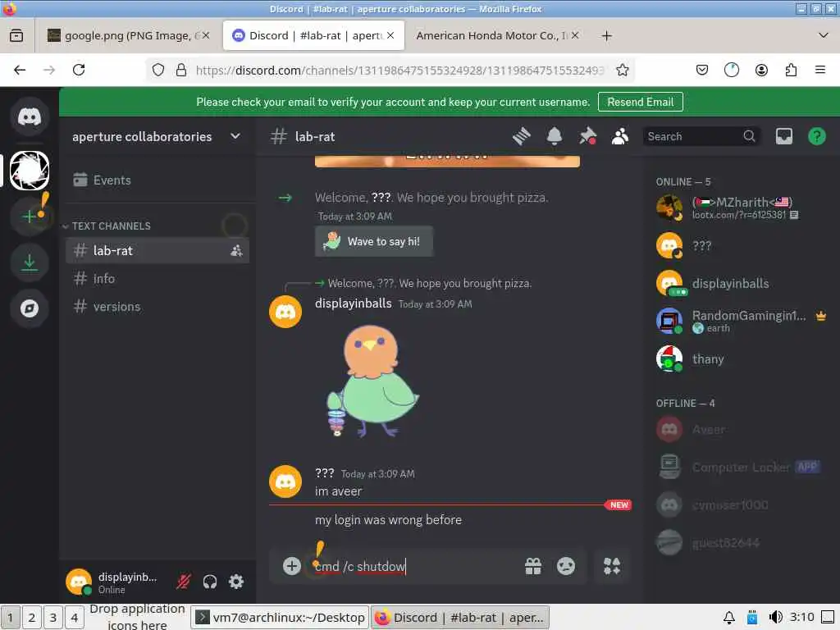This screenshot has width=840, height=630.
Task: Click the Wave to say hi! button
Action: tap(374, 242)
